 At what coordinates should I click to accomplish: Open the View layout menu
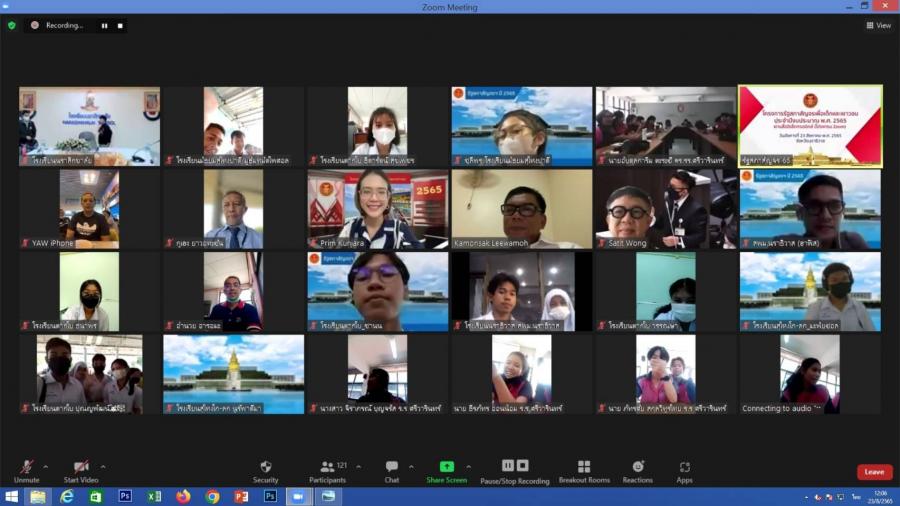(x=877, y=25)
